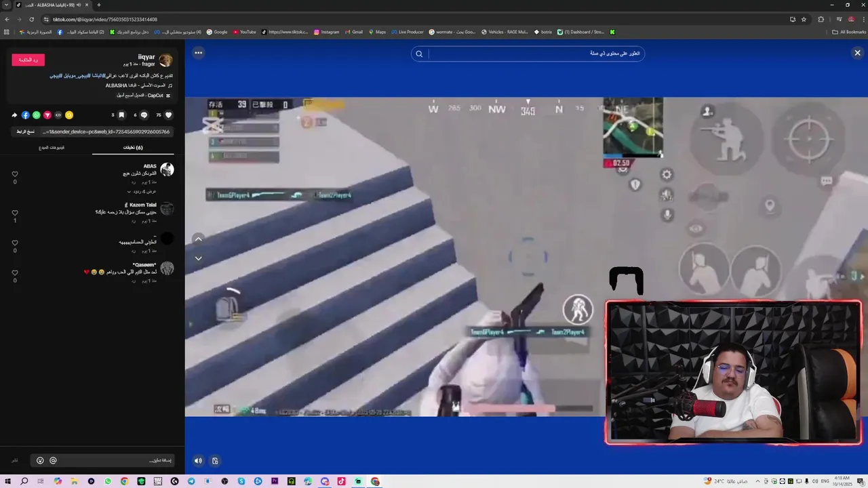Open YouTube bookmark

pyautogui.click(x=245, y=32)
